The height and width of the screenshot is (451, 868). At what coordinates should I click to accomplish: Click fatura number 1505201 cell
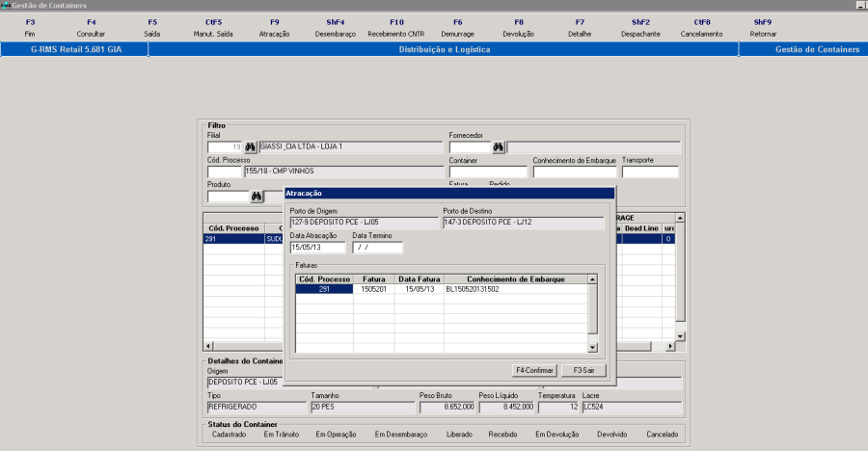[x=373, y=289]
